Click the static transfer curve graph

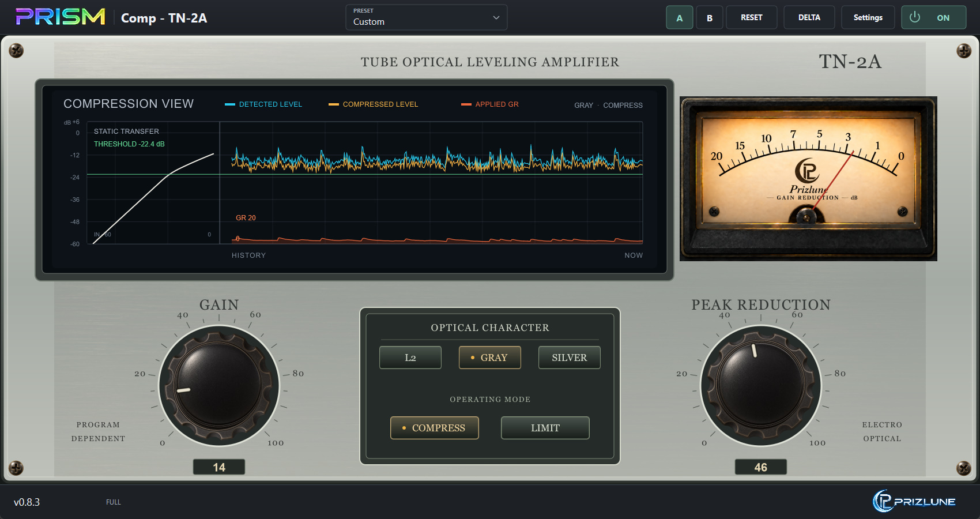click(153, 183)
